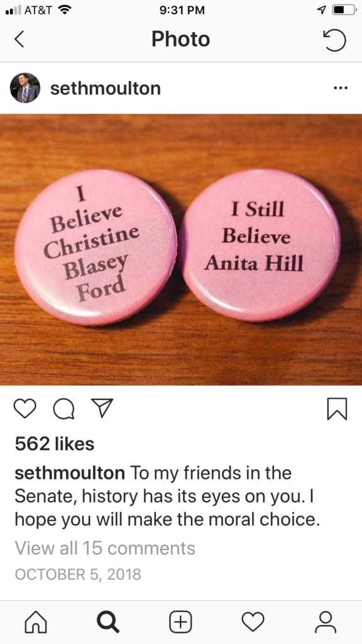Tap the battery icon in status bar

coord(344,10)
